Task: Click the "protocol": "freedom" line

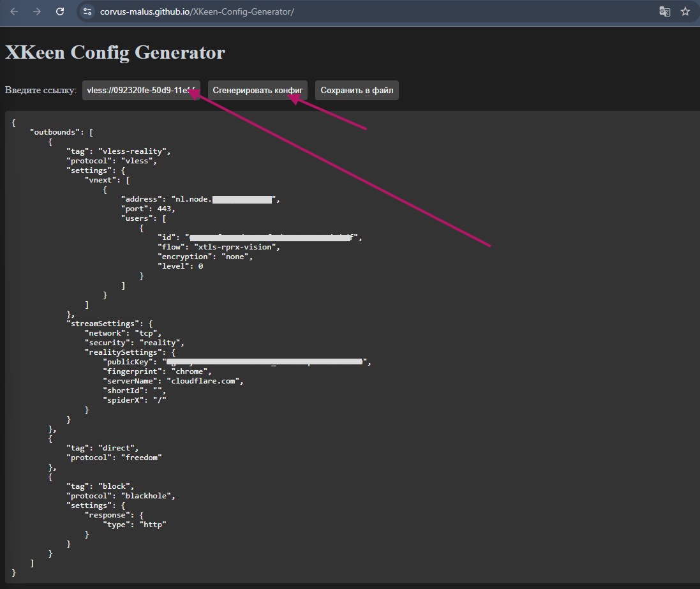Action: coord(114,458)
